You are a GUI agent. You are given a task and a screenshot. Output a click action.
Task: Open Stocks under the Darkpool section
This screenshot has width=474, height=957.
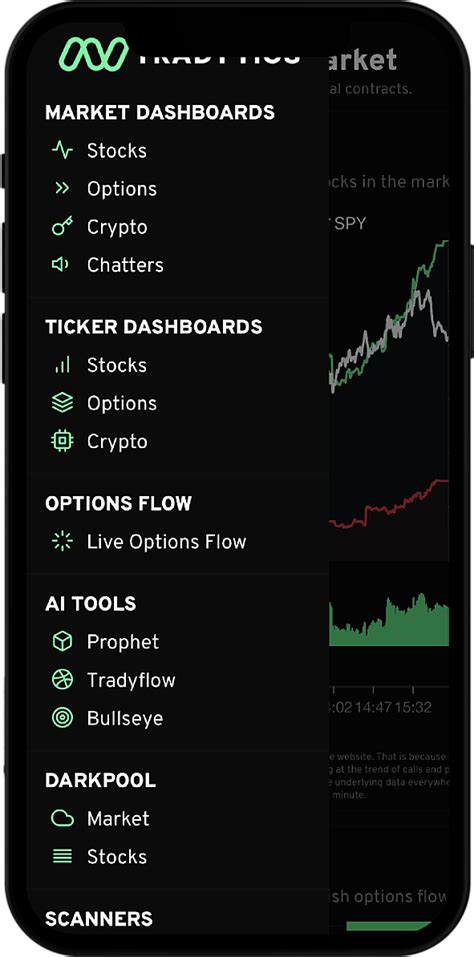tap(117, 856)
